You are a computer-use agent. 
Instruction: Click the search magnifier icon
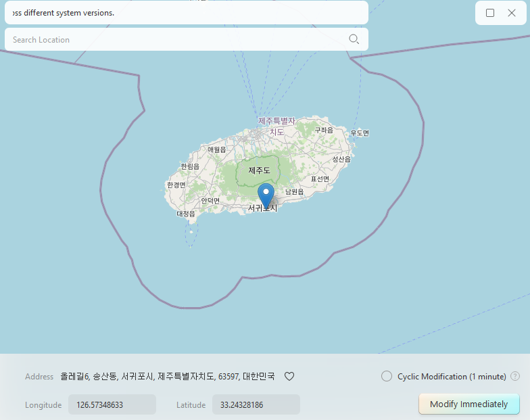click(x=354, y=39)
